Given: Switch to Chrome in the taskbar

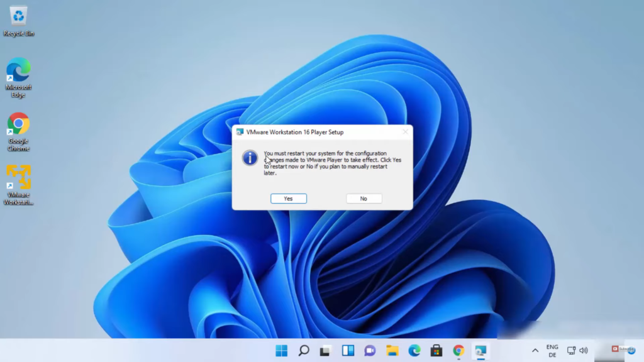Looking at the screenshot, I should pos(458,351).
